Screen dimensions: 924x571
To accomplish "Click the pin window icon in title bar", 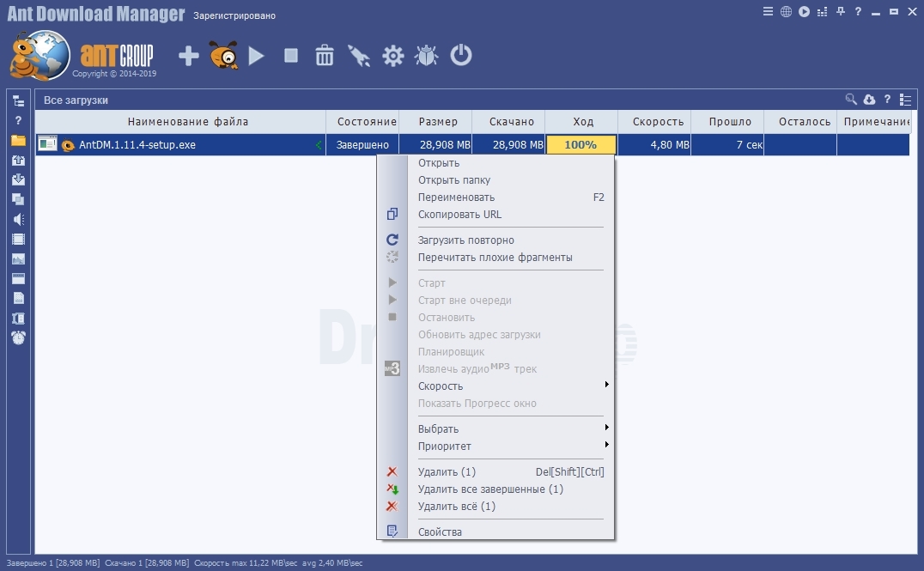I will [841, 11].
